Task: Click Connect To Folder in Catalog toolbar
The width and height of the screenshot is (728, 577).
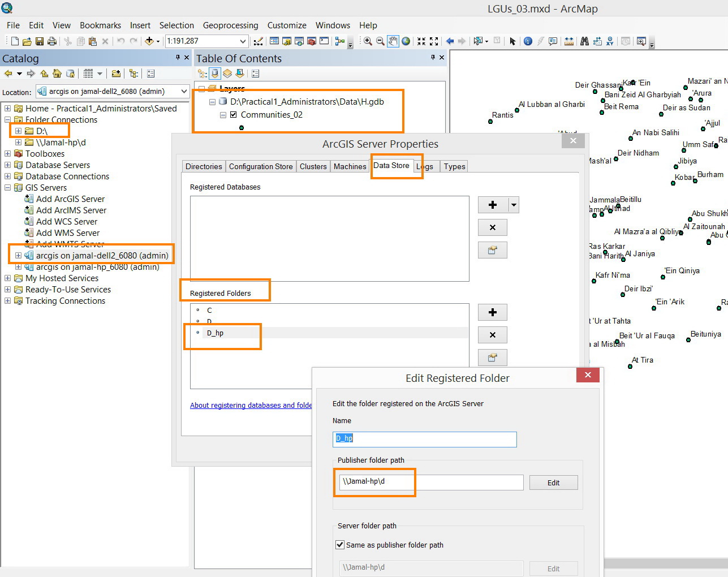Action: click(x=115, y=74)
